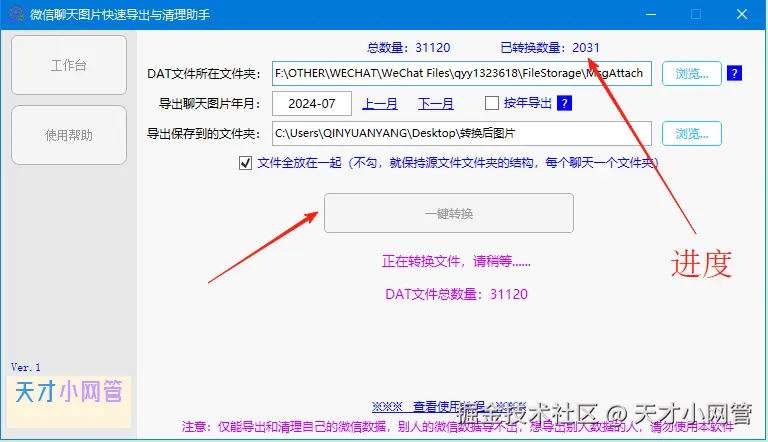Click the 正在转换文件，请稍等 status text
768x442 pixels.
[x=456, y=261]
